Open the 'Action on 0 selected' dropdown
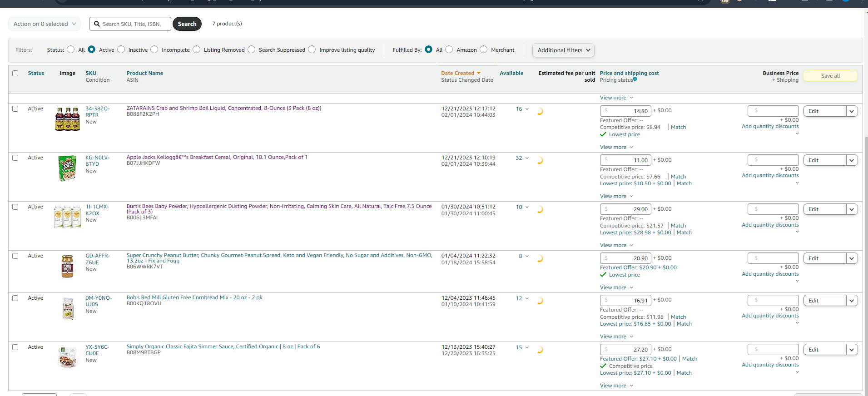Screen dimensions: 868x396 click(45, 24)
